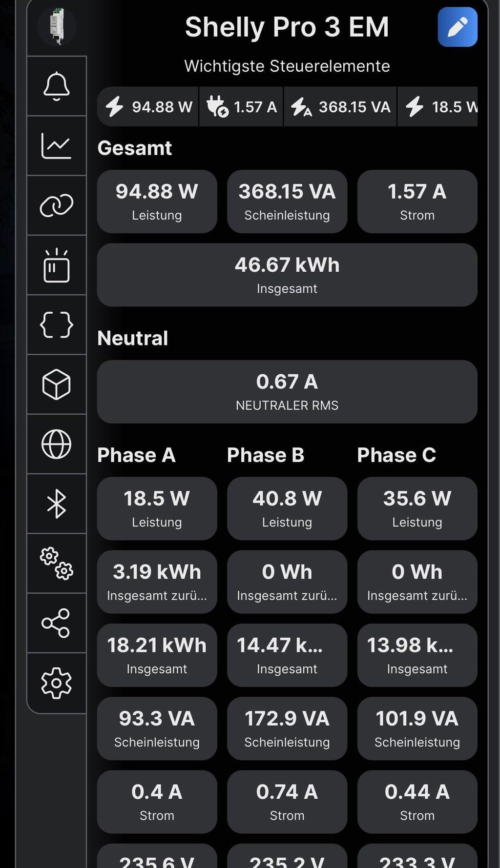This screenshot has height=868, width=500.
Task: Open the 3D cube components icon
Action: (57, 384)
